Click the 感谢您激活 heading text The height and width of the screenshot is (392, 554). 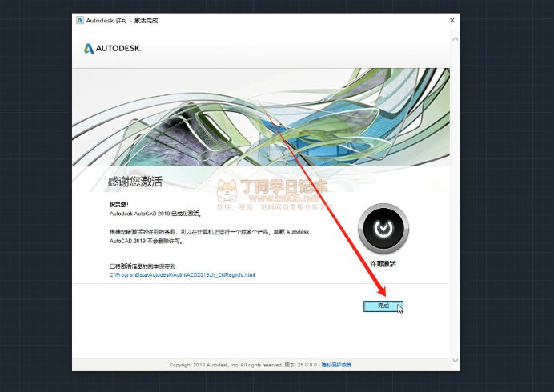135,182
